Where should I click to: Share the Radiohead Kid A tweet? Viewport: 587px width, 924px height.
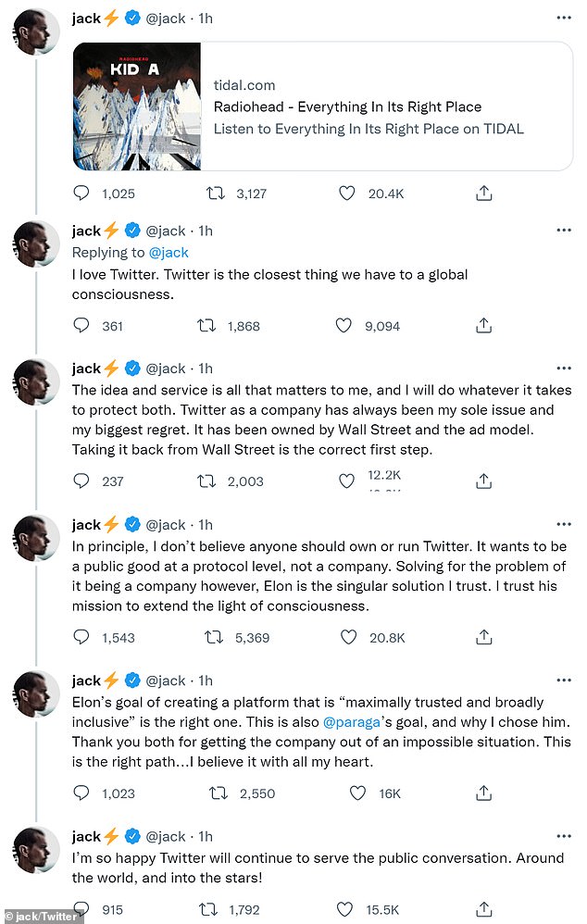[x=482, y=194]
